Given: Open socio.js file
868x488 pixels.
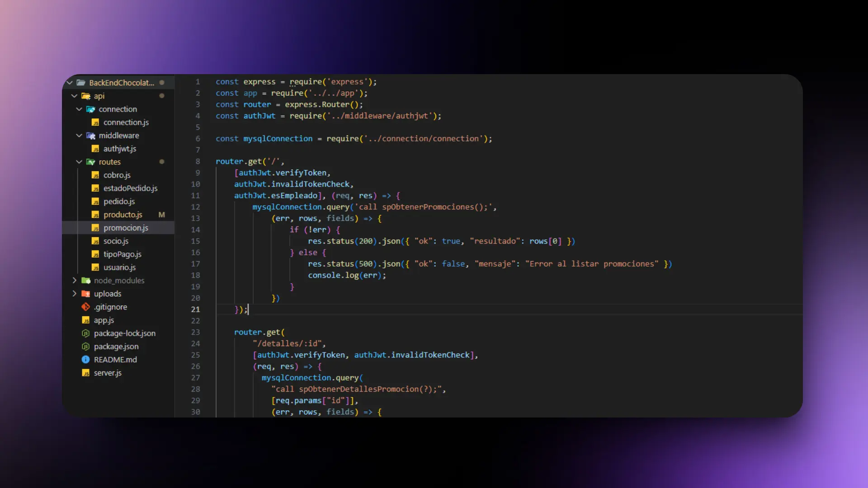Looking at the screenshot, I should pos(116,241).
